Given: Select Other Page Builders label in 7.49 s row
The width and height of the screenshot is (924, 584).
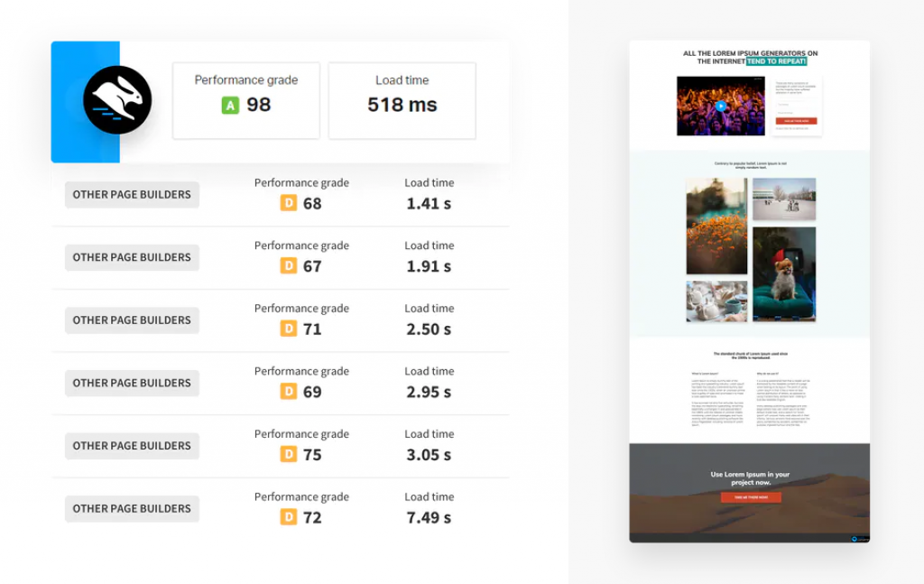Looking at the screenshot, I should pos(132,509).
